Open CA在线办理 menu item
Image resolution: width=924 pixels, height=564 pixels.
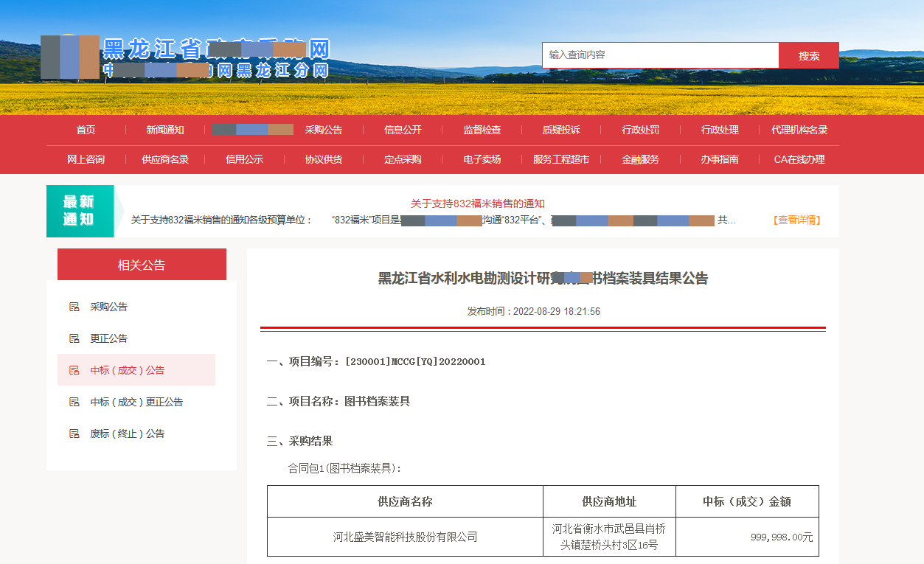[799, 159]
